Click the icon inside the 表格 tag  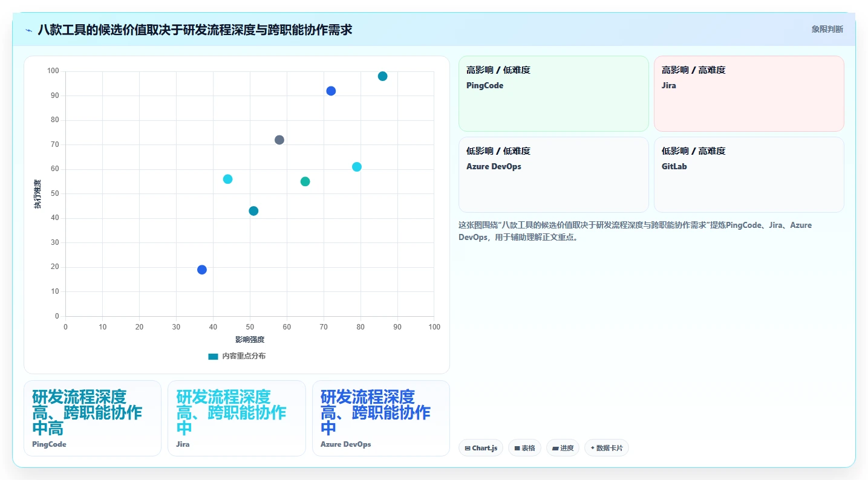(x=517, y=449)
